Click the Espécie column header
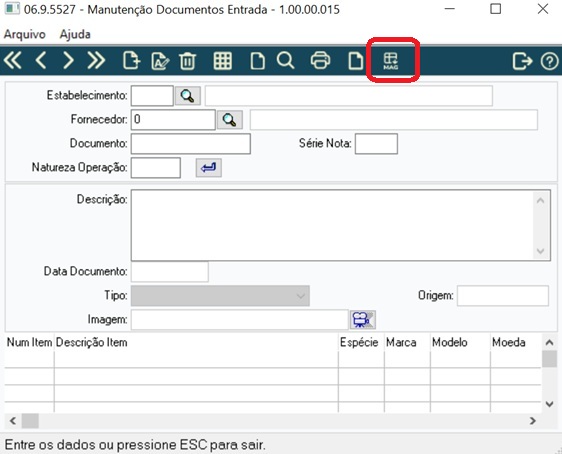The width and height of the screenshot is (562, 454). point(361,343)
